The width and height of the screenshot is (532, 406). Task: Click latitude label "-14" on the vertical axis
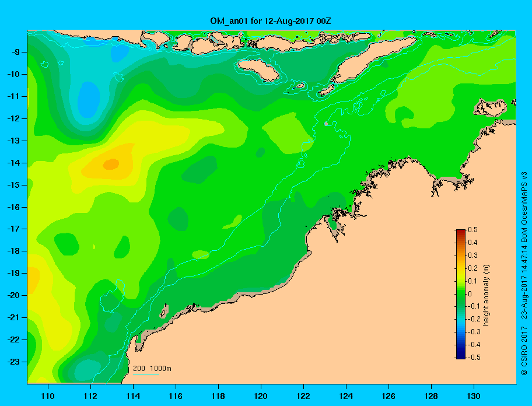13,163
